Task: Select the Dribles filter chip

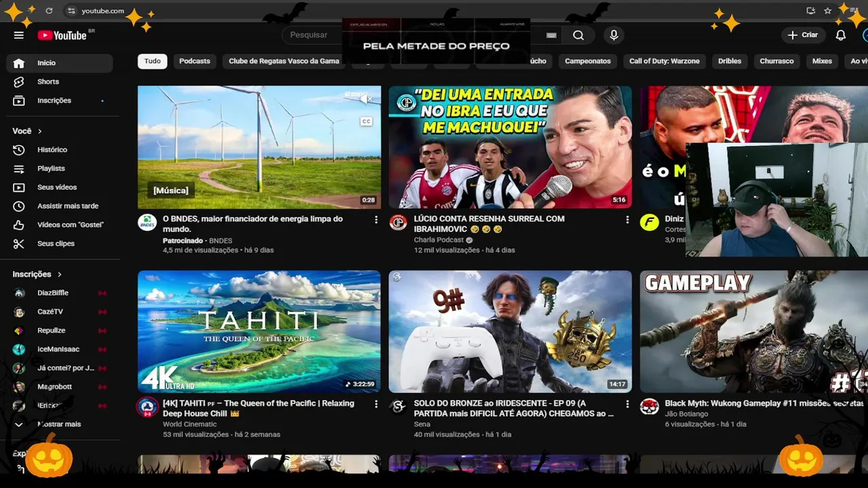Action: 730,62
